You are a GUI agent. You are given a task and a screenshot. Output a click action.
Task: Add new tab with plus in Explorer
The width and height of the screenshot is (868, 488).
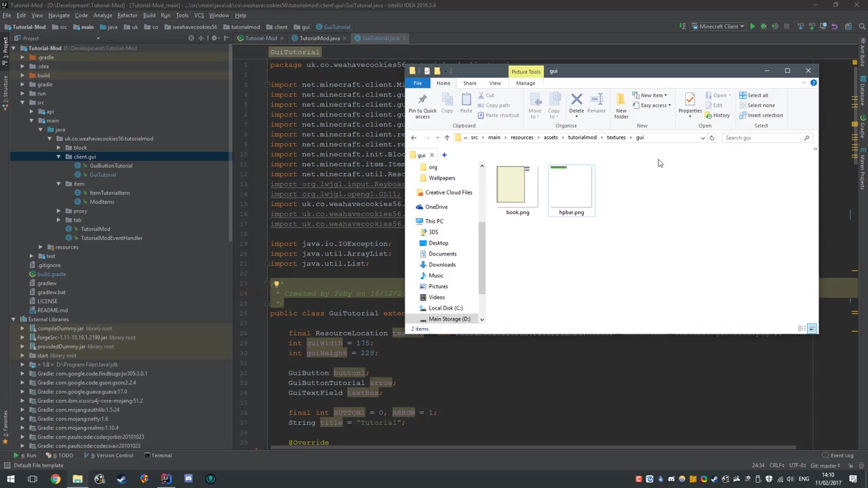[444, 155]
